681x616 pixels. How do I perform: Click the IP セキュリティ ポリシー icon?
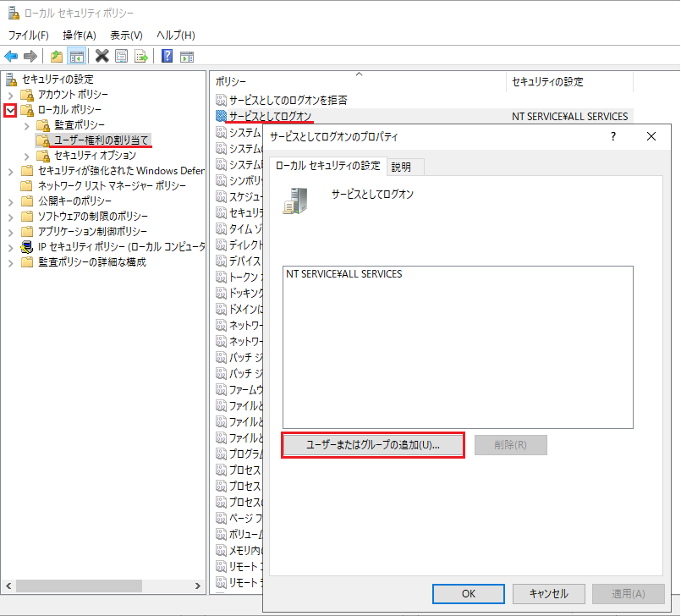(x=27, y=247)
